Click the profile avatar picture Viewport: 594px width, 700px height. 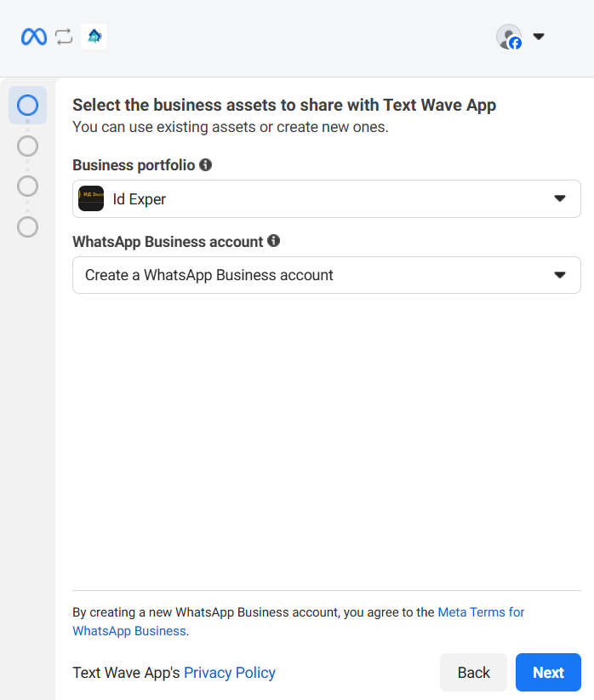point(508,37)
